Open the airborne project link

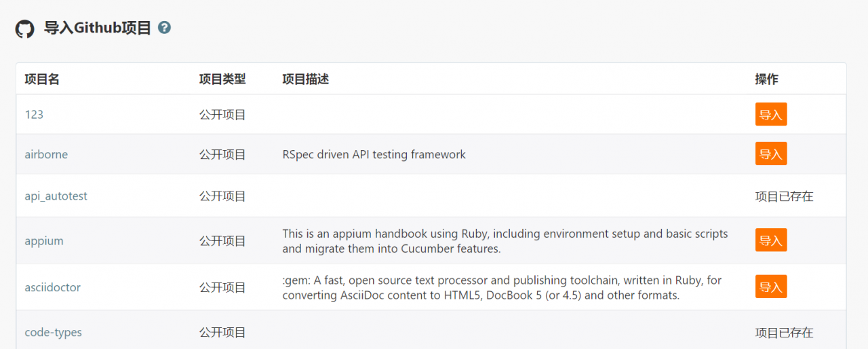(x=46, y=154)
